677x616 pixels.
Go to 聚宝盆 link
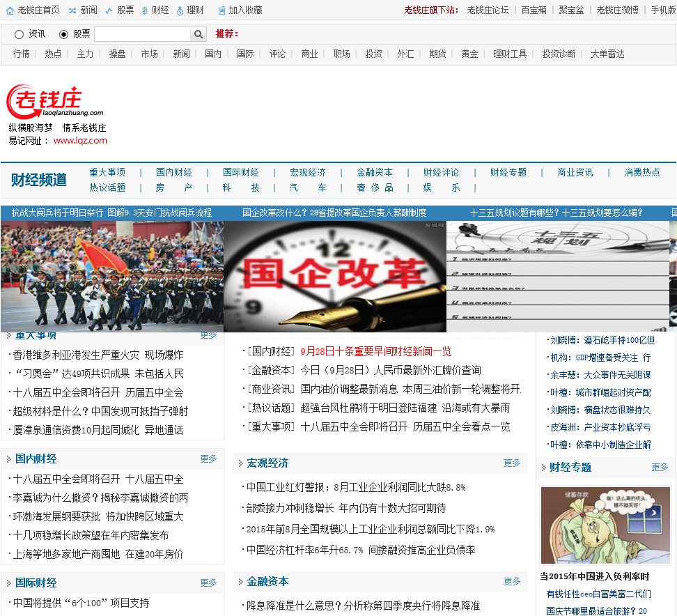point(571,10)
